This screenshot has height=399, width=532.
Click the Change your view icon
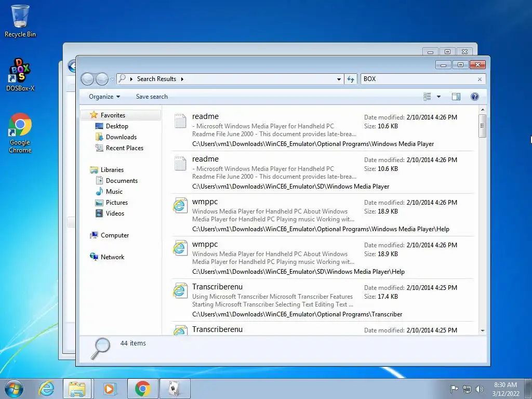427,97
